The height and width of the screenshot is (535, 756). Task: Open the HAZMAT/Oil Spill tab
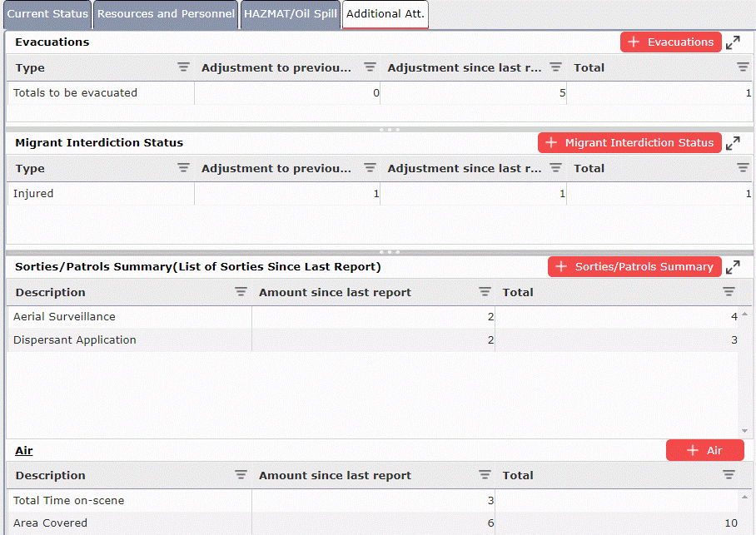pyautogui.click(x=290, y=14)
